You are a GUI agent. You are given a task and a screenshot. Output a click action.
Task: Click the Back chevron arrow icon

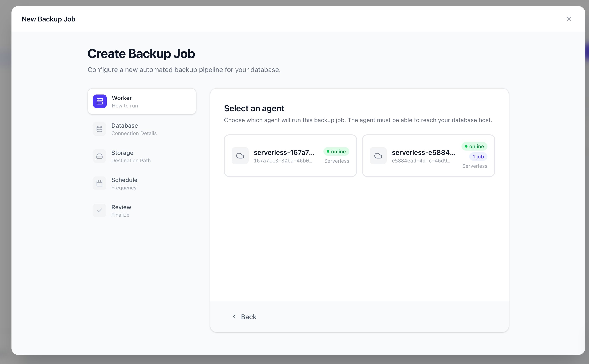click(234, 317)
